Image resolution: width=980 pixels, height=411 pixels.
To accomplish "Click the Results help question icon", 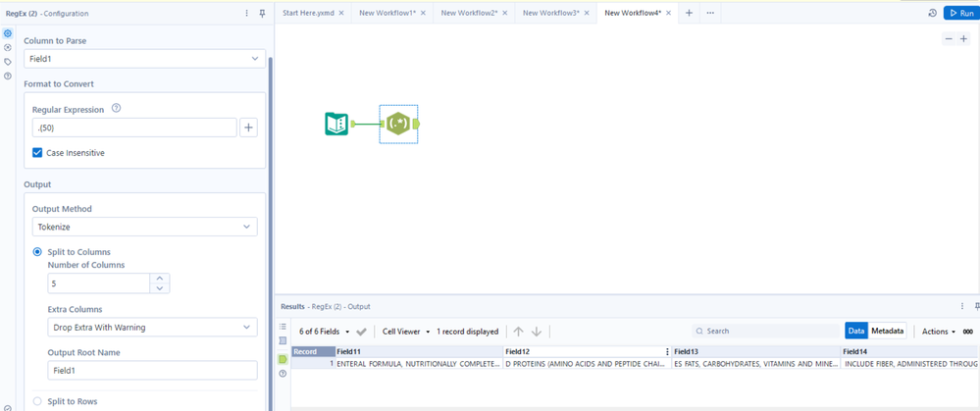I will pyautogui.click(x=283, y=374).
